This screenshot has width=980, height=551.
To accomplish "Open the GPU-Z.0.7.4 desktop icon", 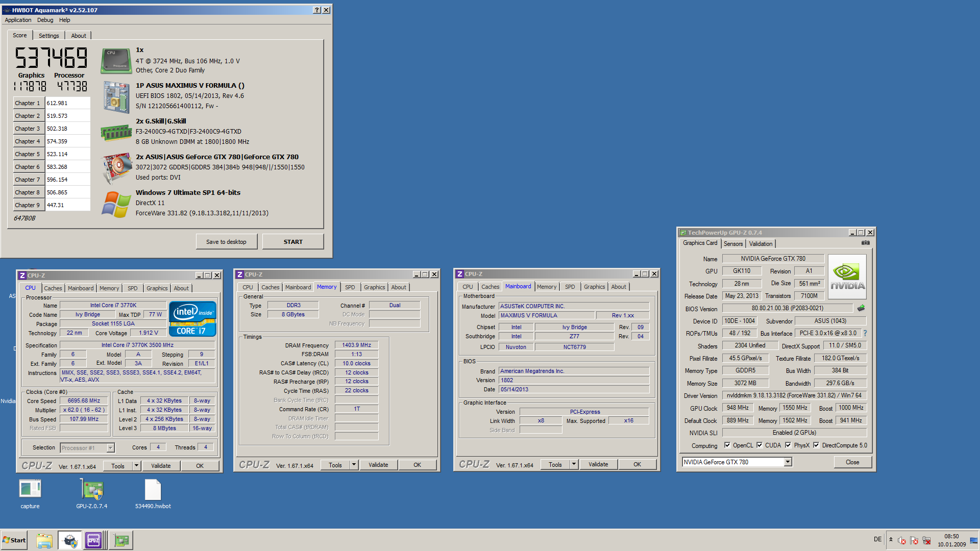I will coord(92,494).
